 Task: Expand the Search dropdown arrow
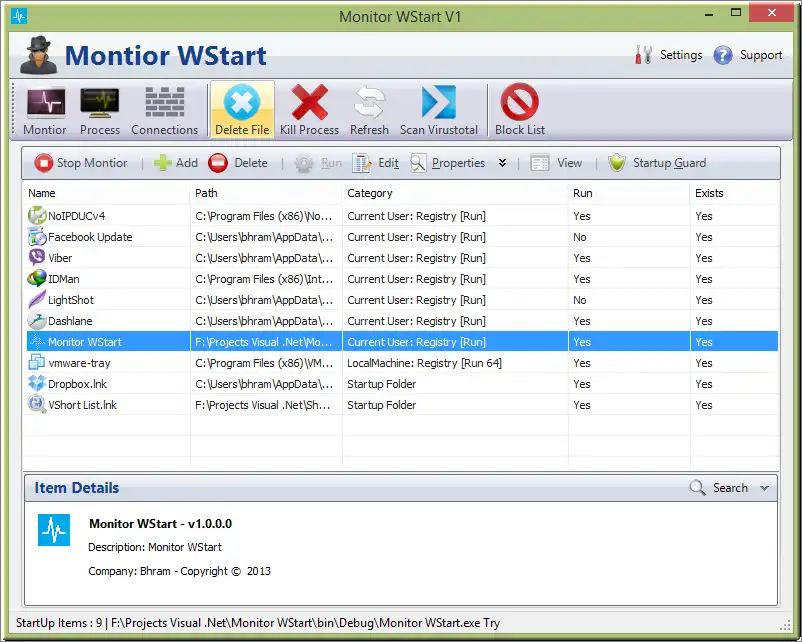click(x=764, y=488)
